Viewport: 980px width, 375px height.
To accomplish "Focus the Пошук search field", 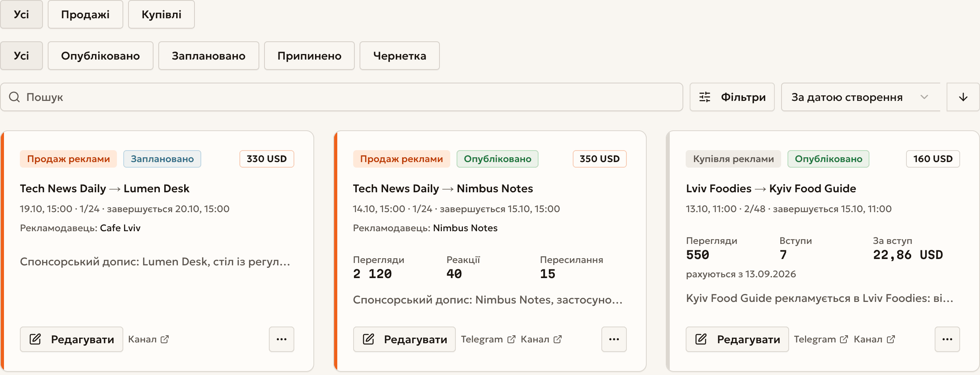I will (342, 97).
